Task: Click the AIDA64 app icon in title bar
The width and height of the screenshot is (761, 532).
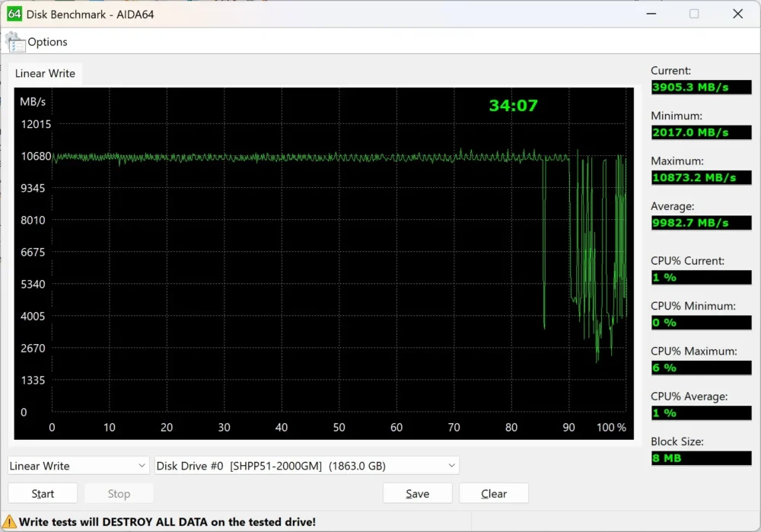Action: click(14, 14)
